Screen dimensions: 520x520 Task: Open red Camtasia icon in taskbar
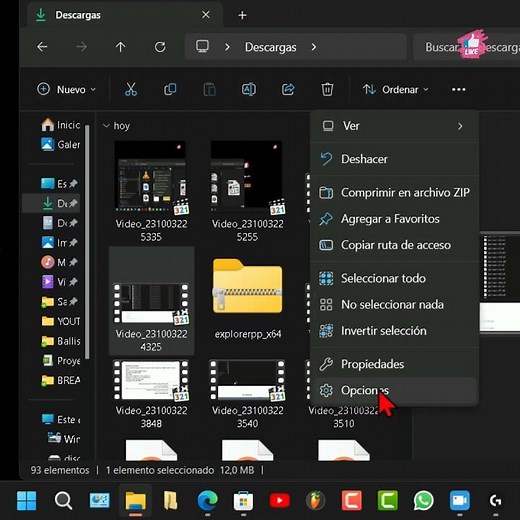click(x=351, y=500)
